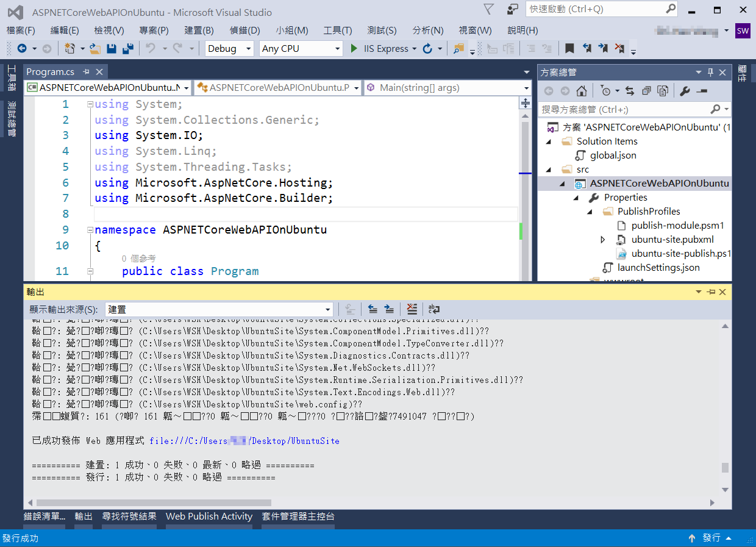Viewport: 756px width, 547px height.
Task: Switch to the Web Publish Activity tab
Action: tap(209, 517)
